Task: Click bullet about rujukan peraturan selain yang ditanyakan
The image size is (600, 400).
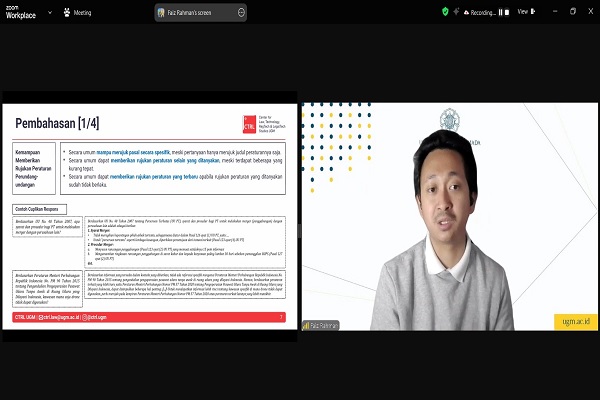Action: 174,164
